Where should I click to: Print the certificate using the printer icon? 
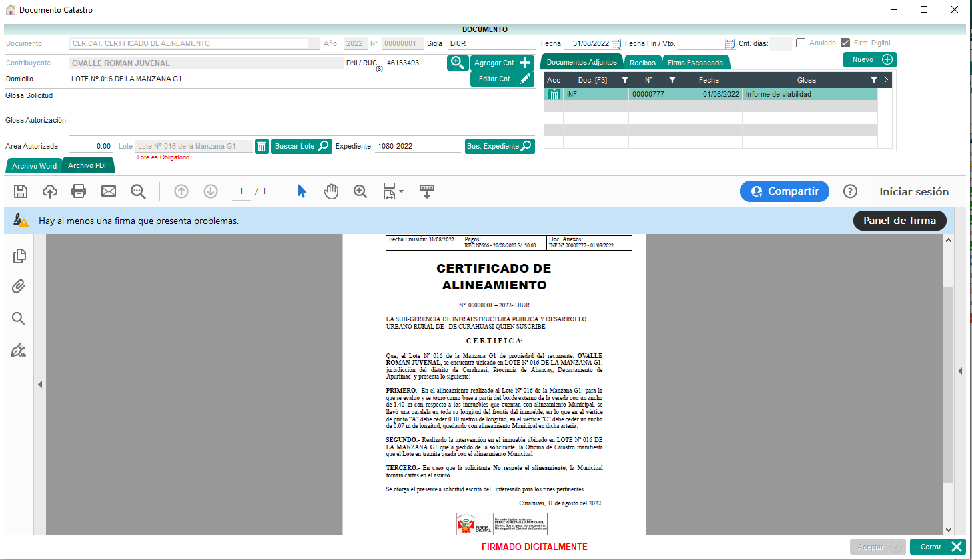pyautogui.click(x=79, y=191)
